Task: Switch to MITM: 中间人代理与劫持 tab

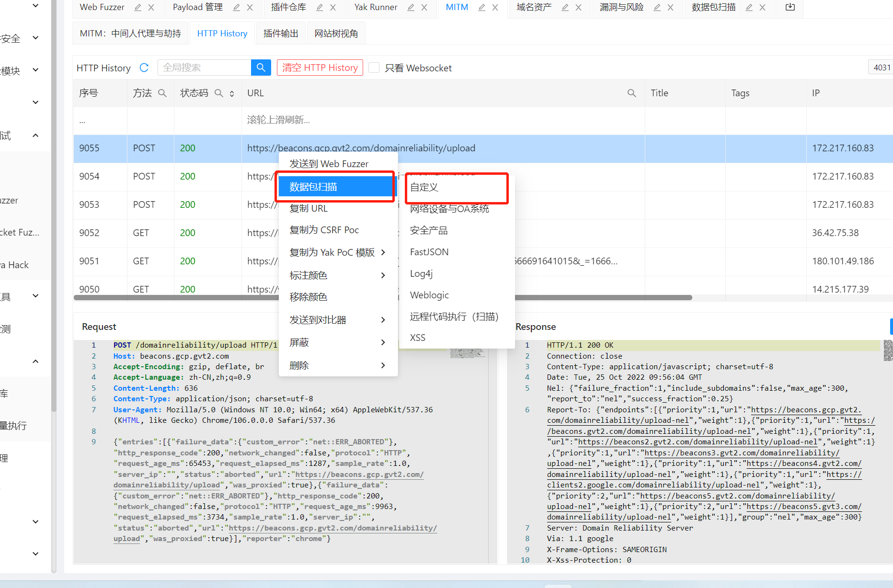Action: pos(130,34)
